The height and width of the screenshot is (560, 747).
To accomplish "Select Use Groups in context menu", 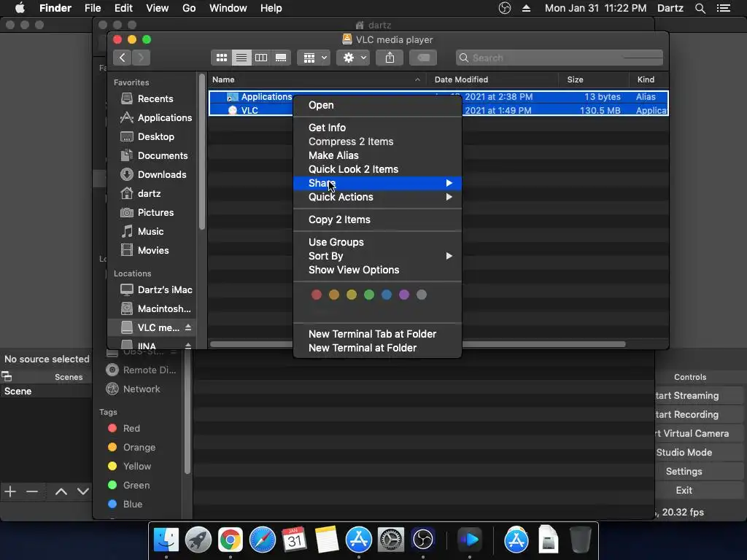I will [377, 242].
